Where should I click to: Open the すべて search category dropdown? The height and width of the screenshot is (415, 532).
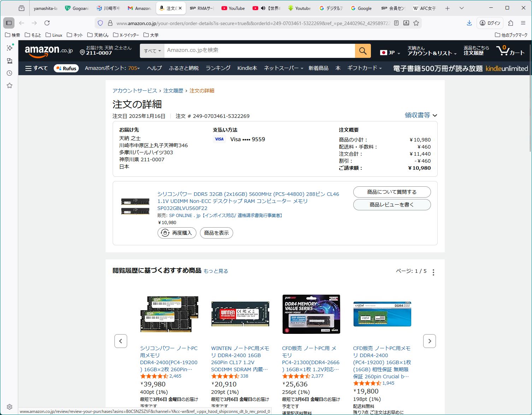152,51
